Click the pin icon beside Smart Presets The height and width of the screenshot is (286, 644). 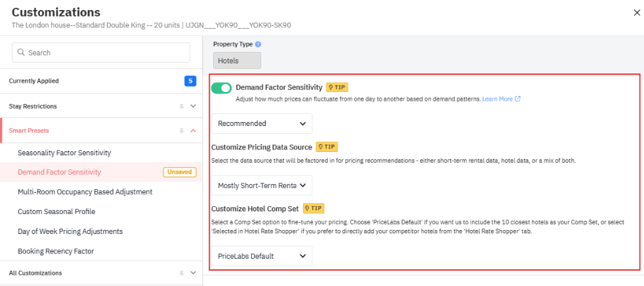click(x=181, y=131)
